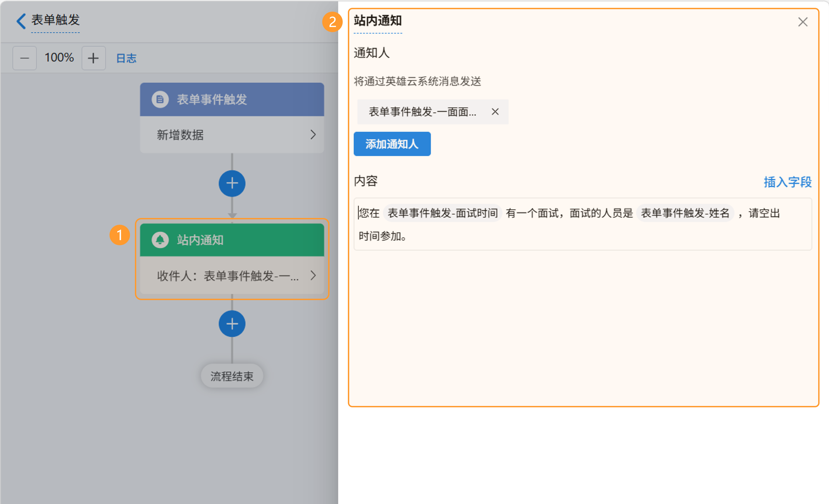Zoom out with the minus button
This screenshot has width=829, height=504.
point(25,58)
